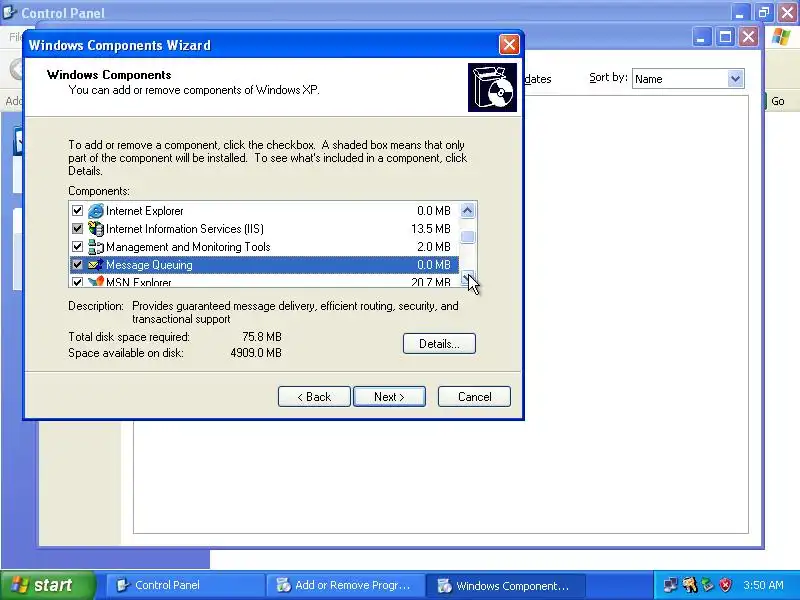Click the green tray icon beside the shield

coord(707,585)
